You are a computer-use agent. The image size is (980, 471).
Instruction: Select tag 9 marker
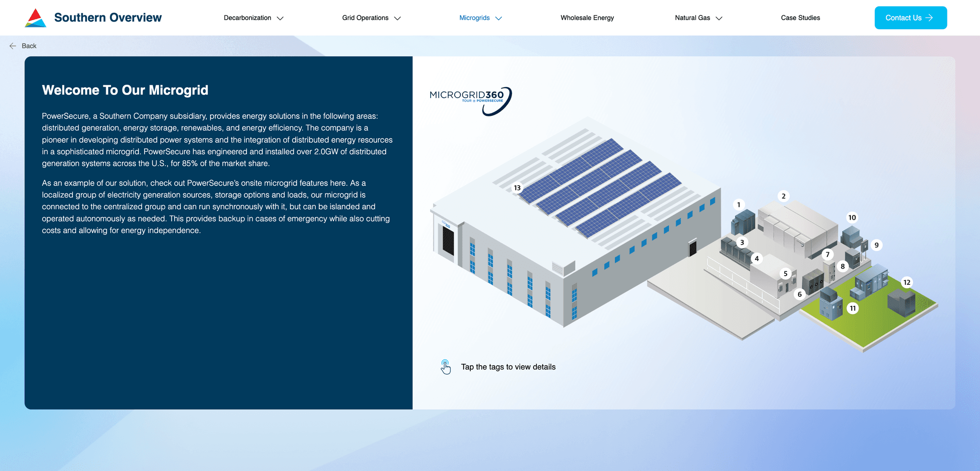pyautogui.click(x=877, y=245)
